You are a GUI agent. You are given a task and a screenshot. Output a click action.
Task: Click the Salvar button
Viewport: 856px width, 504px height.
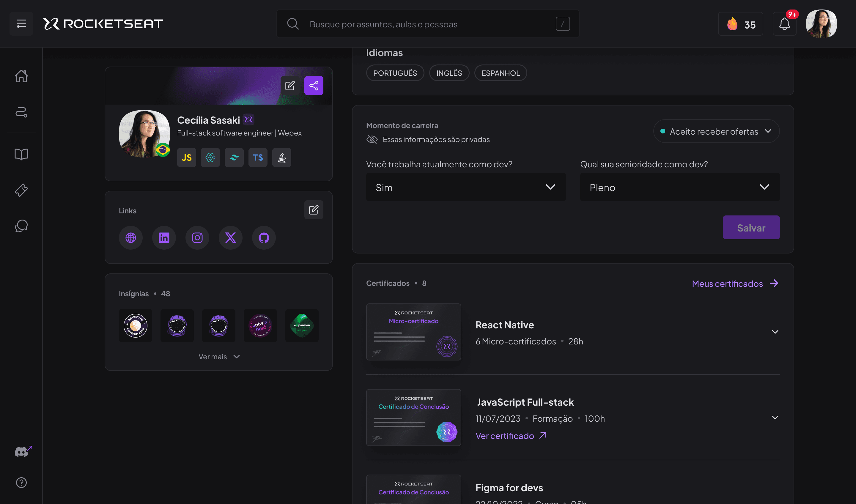point(751,228)
